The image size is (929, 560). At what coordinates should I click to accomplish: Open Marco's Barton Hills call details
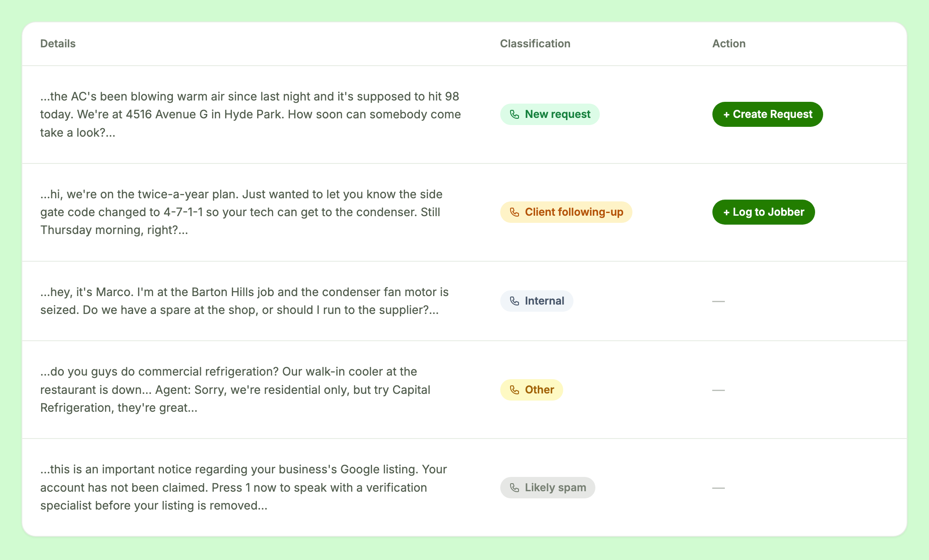pos(244,301)
